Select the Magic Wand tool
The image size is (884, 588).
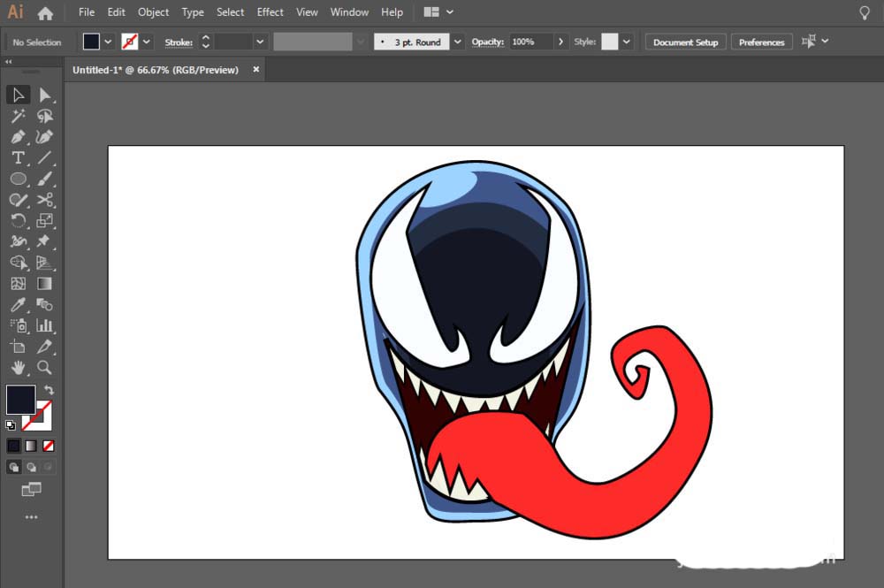pyautogui.click(x=18, y=116)
